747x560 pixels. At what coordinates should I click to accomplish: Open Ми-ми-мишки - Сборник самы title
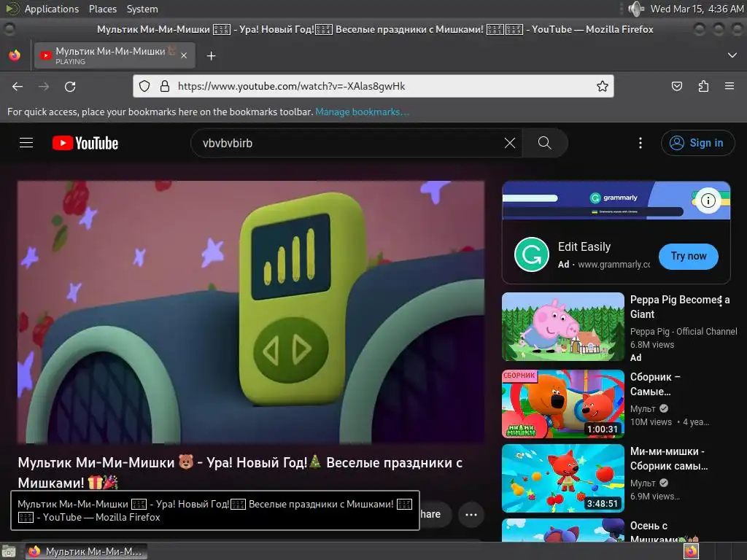[669, 459]
